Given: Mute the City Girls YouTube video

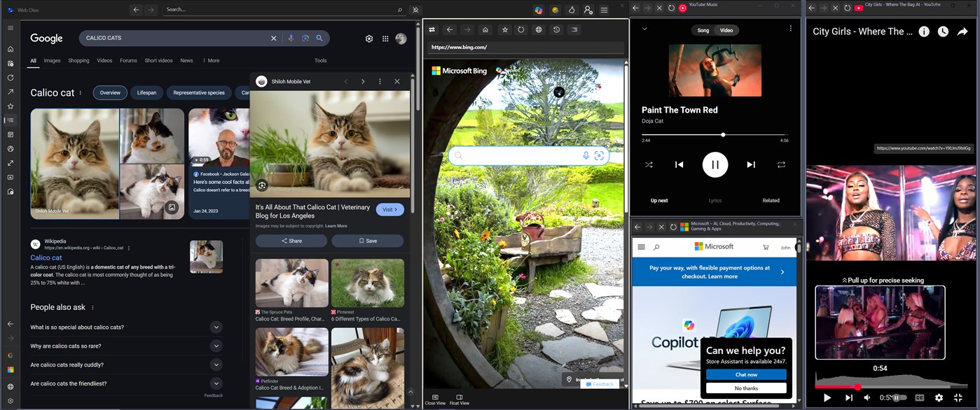Looking at the screenshot, I should (x=867, y=397).
